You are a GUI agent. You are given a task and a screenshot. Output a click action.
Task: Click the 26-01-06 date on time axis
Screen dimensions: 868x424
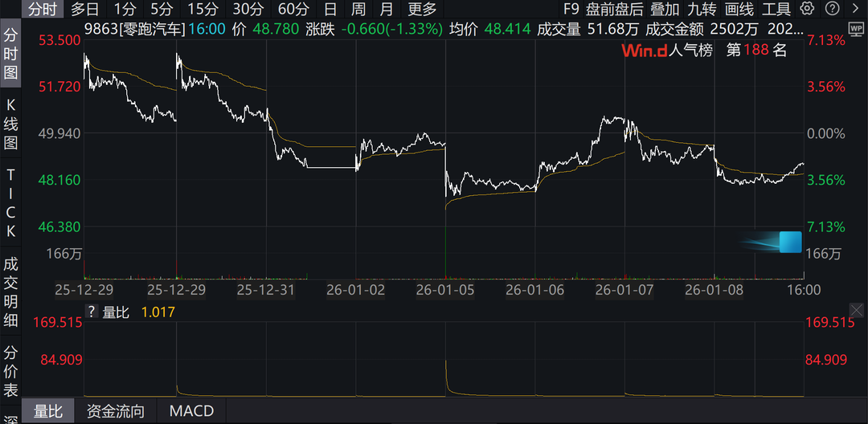pos(535,290)
